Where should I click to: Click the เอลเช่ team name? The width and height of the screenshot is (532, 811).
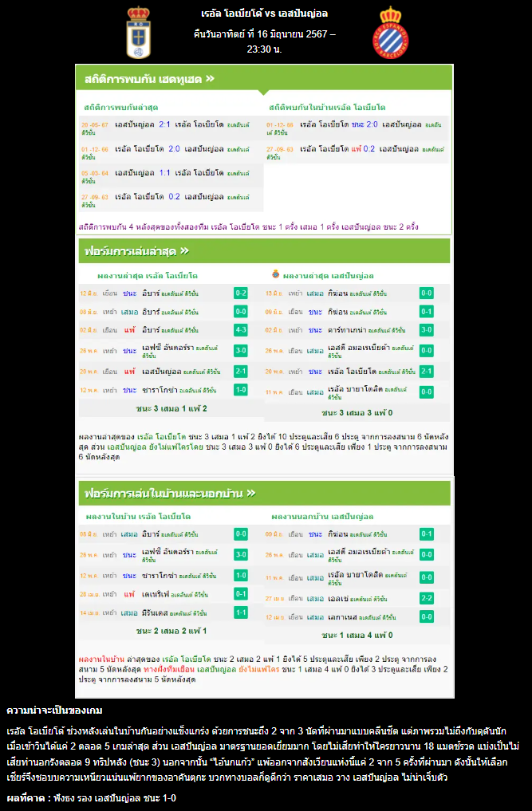point(338,598)
